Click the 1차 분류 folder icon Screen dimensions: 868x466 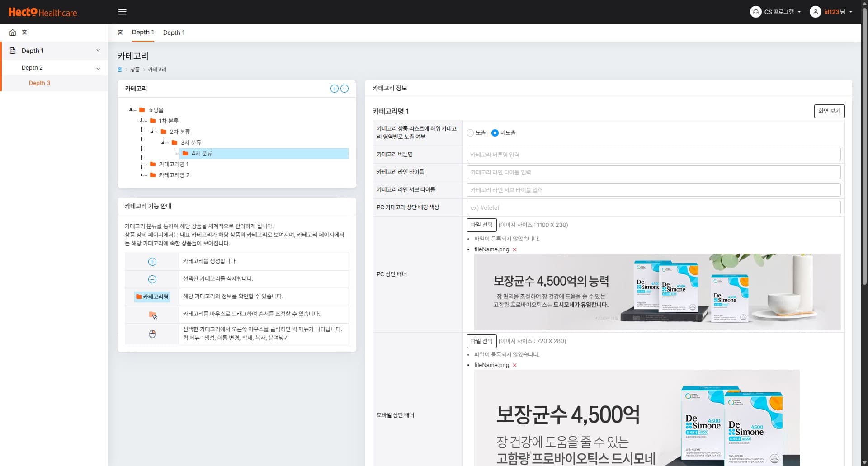click(153, 121)
